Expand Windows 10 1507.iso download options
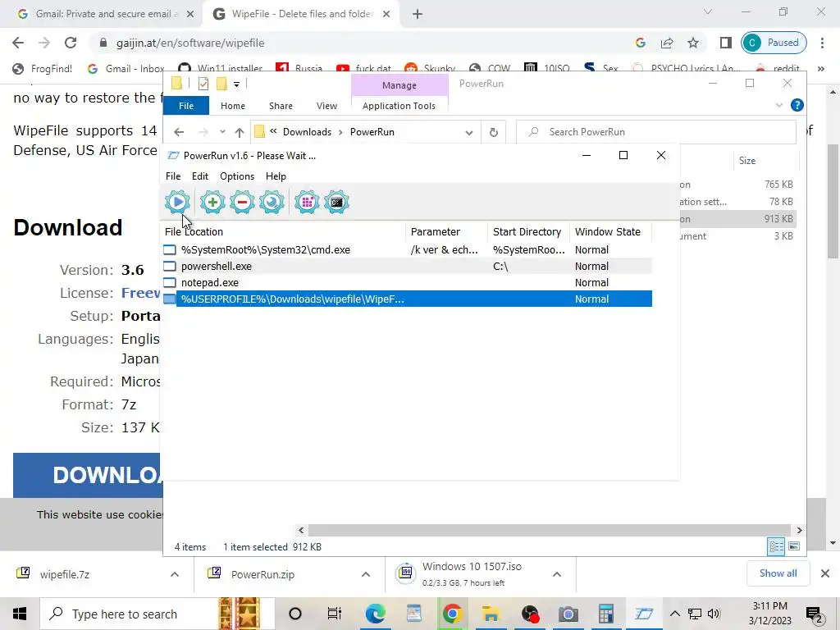The width and height of the screenshot is (840, 630). click(x=557, y=574)
